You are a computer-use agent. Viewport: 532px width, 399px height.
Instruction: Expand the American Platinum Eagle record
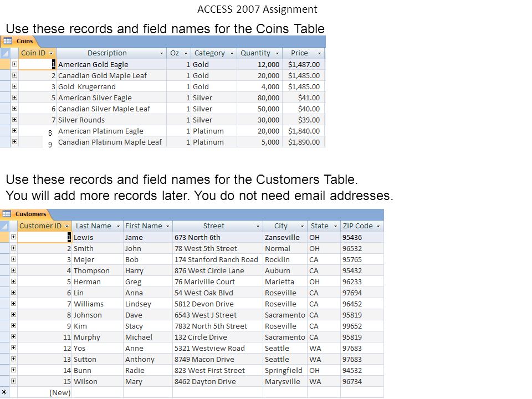coord(14,131)
